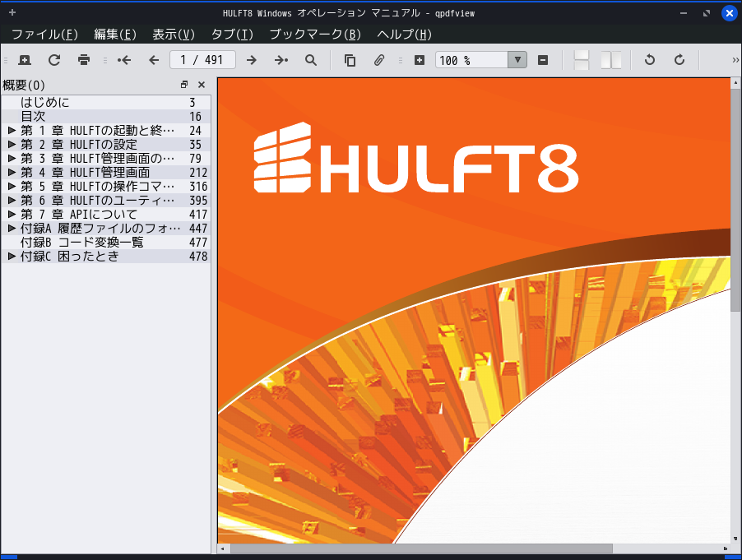Viewport: 742px width, 560px height.
Task: Zoom in with plus icon
Action: click(420, 60)
